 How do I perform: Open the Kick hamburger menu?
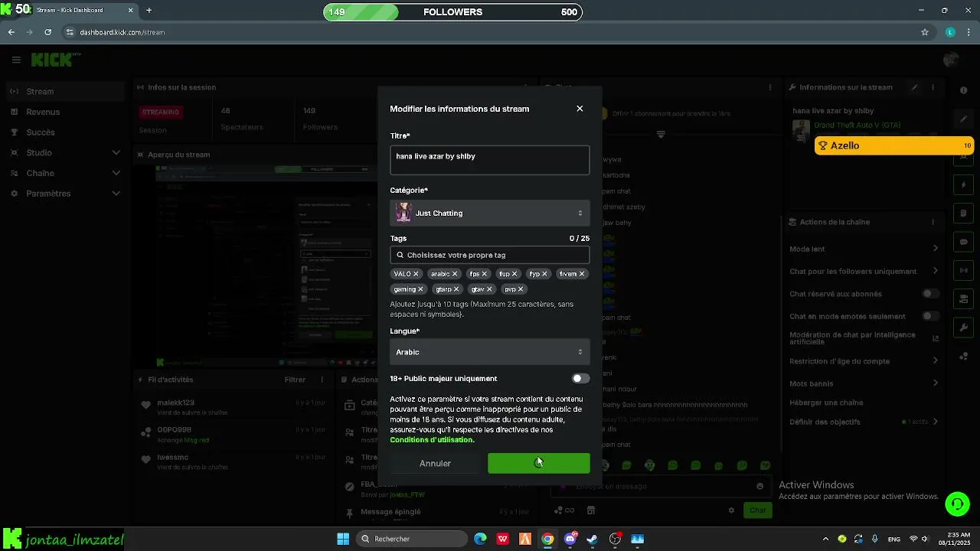pyautogui.click(x=16, y=60)
